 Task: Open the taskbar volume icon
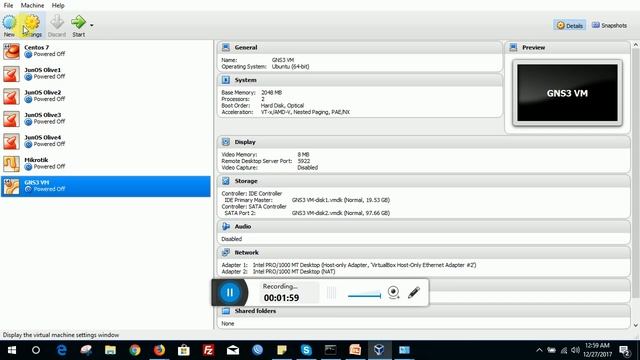coord(576,350)
